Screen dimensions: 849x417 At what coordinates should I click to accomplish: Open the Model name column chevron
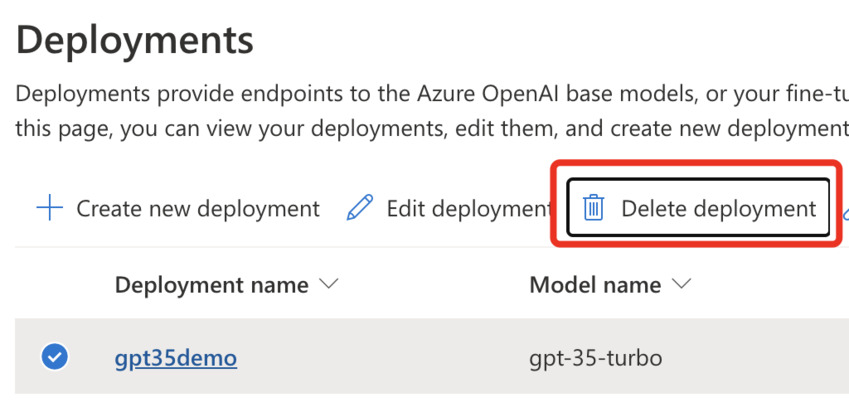682,284
